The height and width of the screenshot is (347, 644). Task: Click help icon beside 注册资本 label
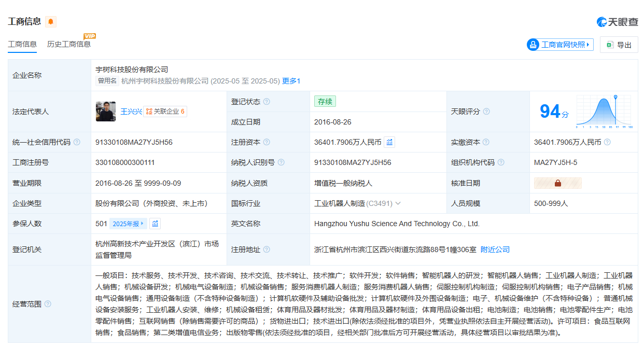pyautogui.click(x=267, y=142)
